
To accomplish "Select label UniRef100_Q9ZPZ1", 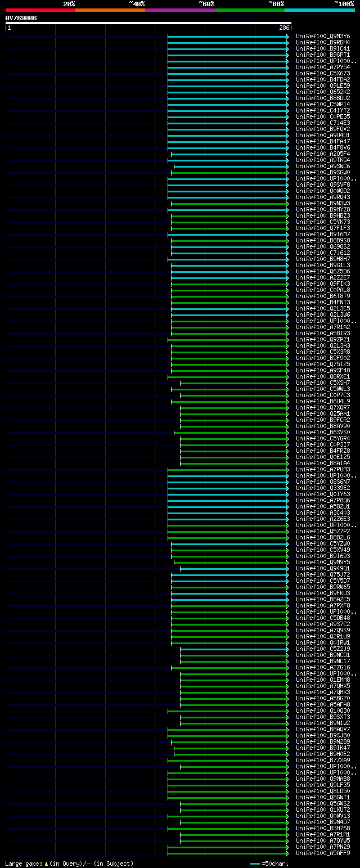I will [323, 339].
